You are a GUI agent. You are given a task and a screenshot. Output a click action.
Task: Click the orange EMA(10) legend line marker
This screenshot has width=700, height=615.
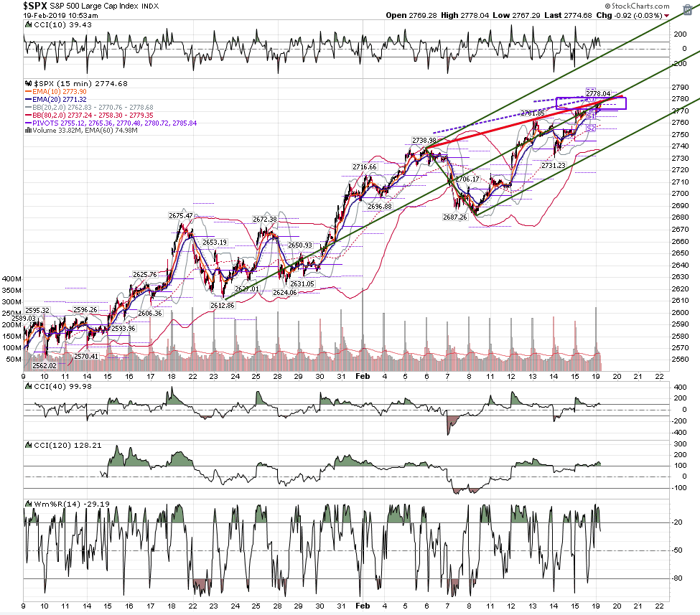pyautogui.click(x=28, y=92)
